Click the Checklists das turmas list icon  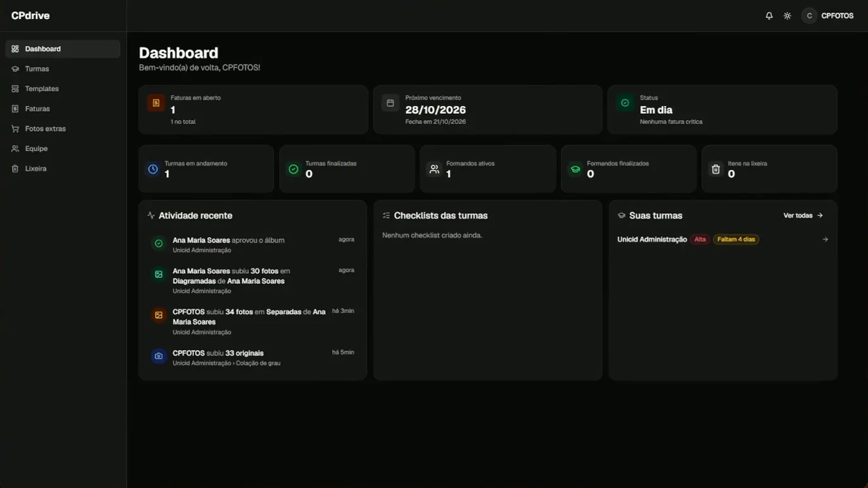(386, 216)
